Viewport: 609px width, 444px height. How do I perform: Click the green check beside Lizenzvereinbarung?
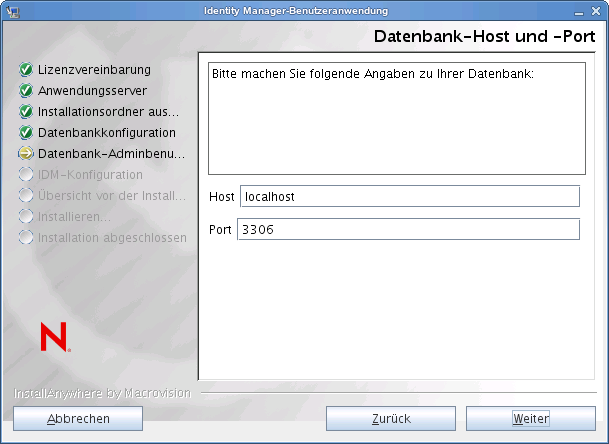pyautogui.click(x=26, y=70)
